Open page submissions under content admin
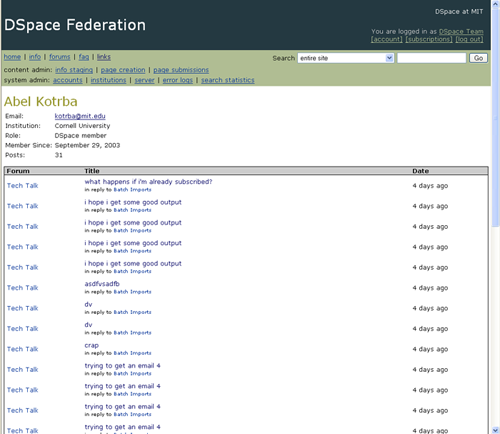The height and width of the screenshot is (434, 500). click(181, 70)
